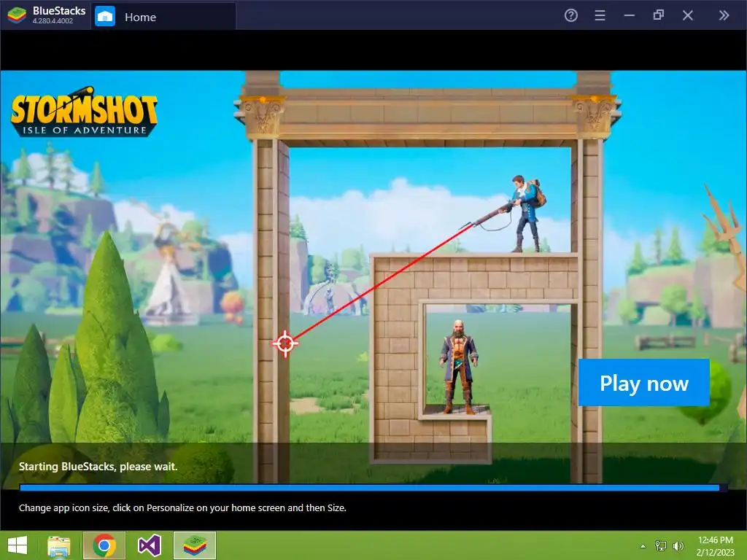Expand the side panel double-arrow
Image resolution: width=747 pixels, height=560 pixels.
pyautogui.click(x=724, y=16)
